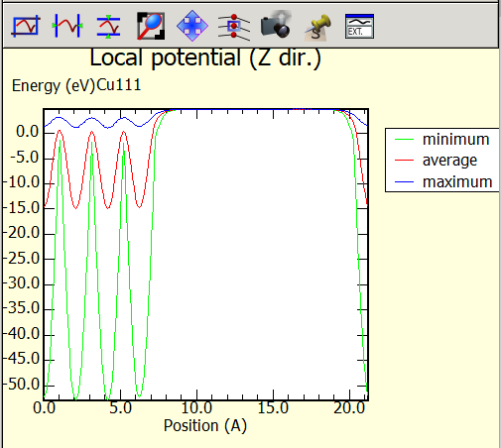
Task: Open plot in external EXT. window
Action: pos(359,27)
